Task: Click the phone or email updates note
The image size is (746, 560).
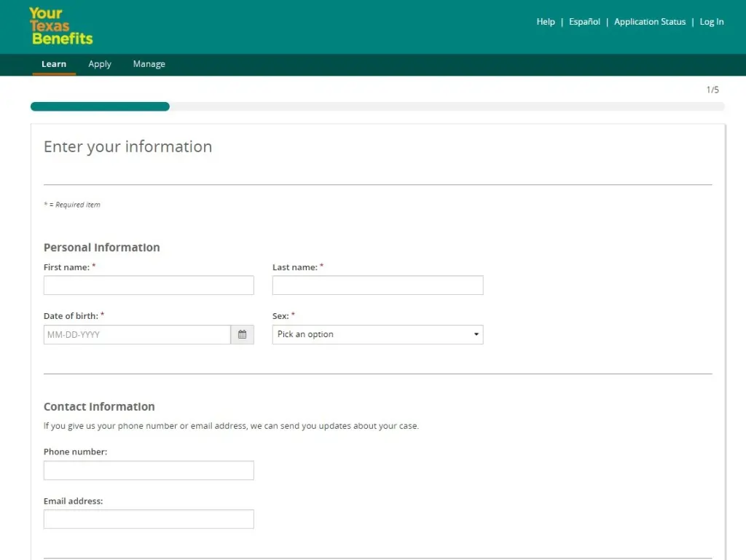Action: (x=231, y=426)
